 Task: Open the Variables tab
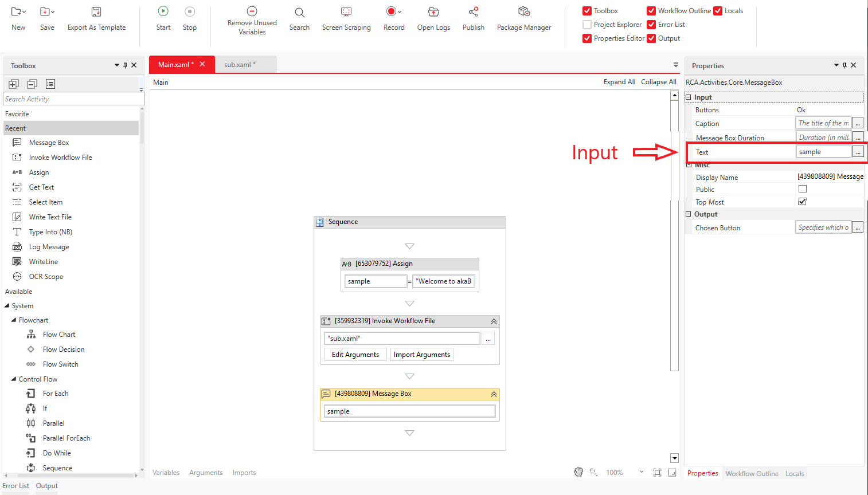[x=166, y=473]
